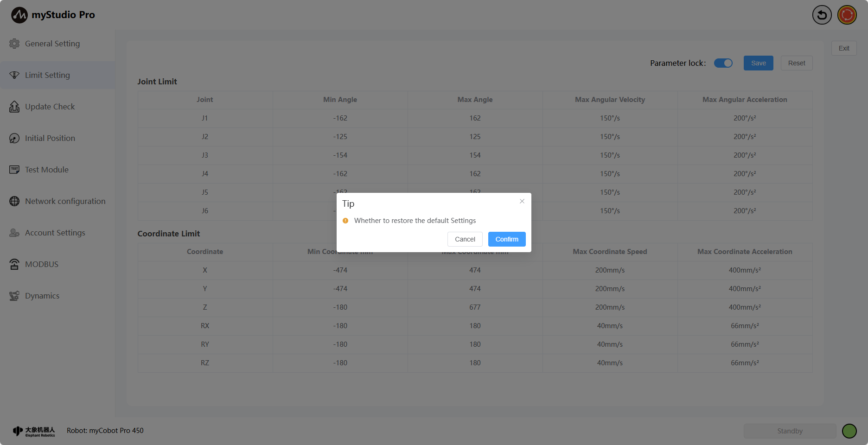Click the Update Check upload icon
Viewport: 868px width, 445px height.
(14, 107)
